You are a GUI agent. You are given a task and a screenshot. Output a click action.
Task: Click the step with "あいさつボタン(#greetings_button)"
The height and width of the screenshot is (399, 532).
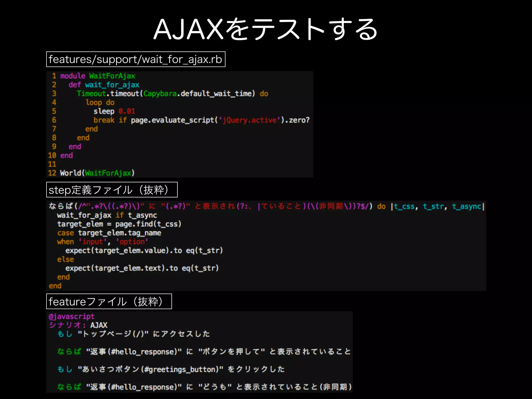pos(171,369)
